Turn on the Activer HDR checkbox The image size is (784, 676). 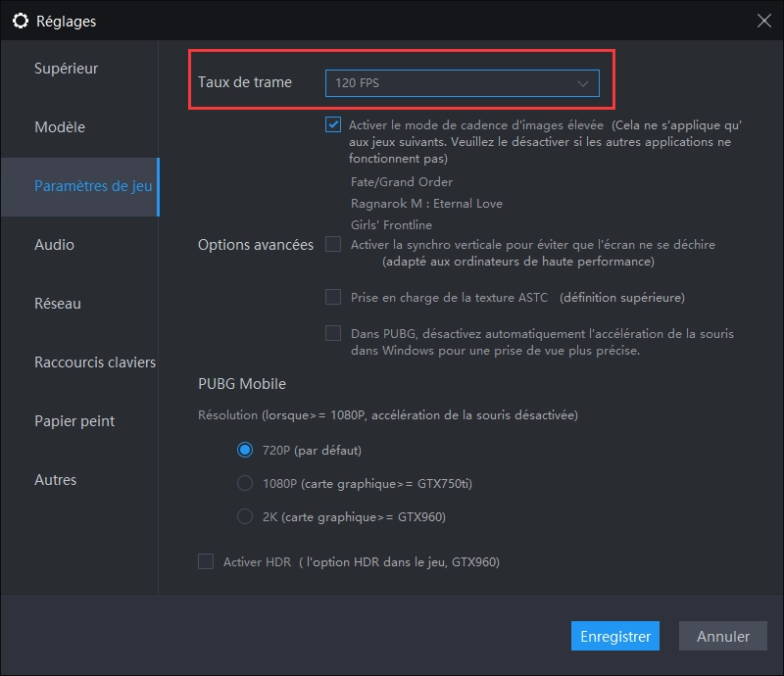coord(206,561)
